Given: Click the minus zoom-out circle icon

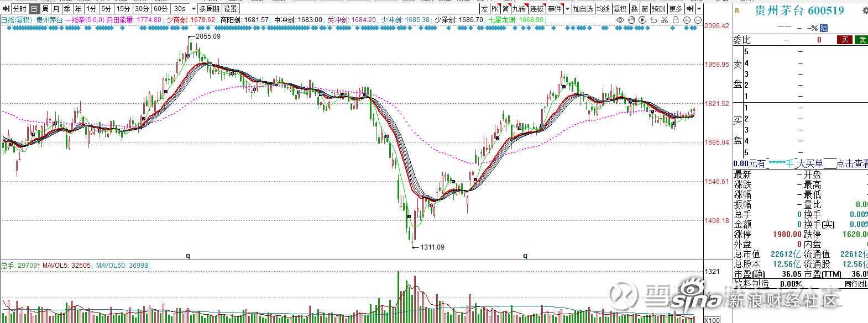Looking at the screenshot, I should (x=698, y=20).
